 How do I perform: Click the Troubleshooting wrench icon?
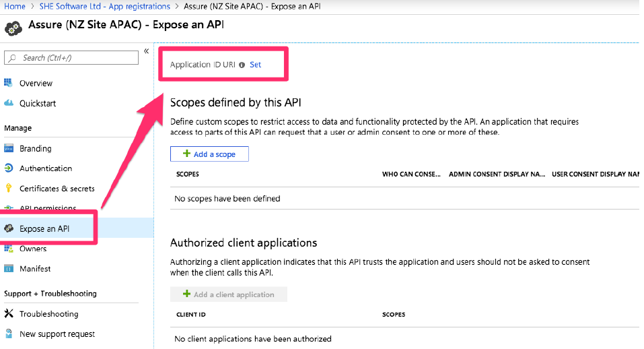9,314
